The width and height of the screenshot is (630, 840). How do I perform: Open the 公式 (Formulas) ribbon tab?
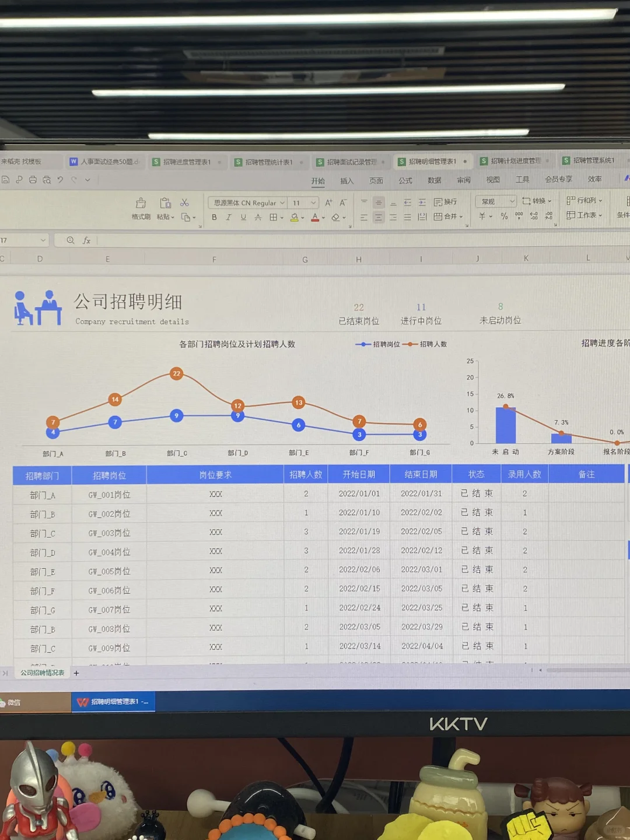point(405,181)
